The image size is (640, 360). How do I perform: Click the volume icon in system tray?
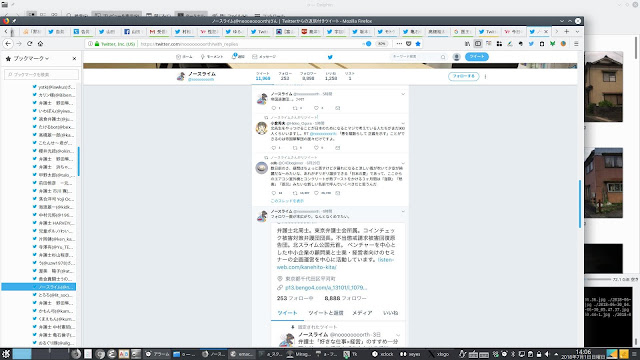click(x=547, y=354)
